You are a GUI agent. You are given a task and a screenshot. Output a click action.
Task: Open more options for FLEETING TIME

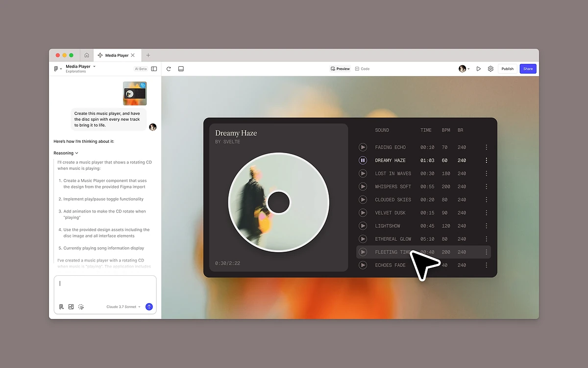(486, 252)
